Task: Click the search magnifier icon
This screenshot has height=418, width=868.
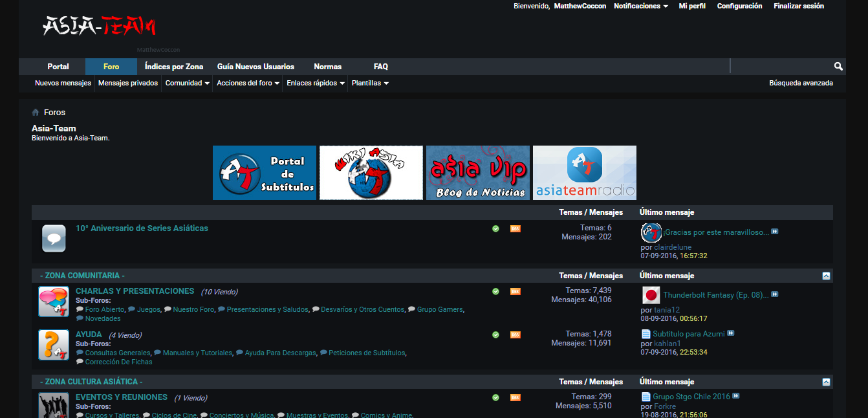Action: [x=838, y=66]
